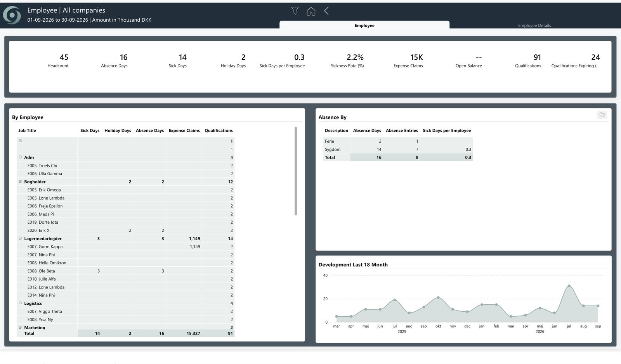Select employee row E007, Viggo Theta
This screenshot has width=621, height=364.
coord(125,311)
